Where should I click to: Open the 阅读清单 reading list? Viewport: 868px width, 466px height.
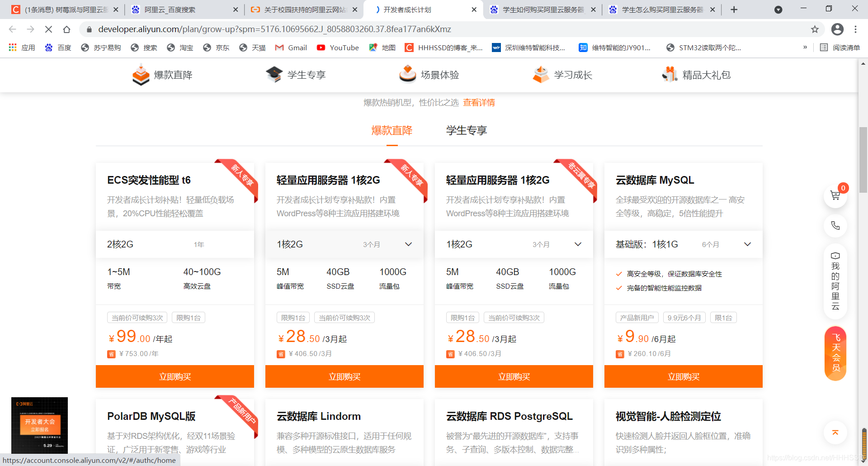(840, 48)
